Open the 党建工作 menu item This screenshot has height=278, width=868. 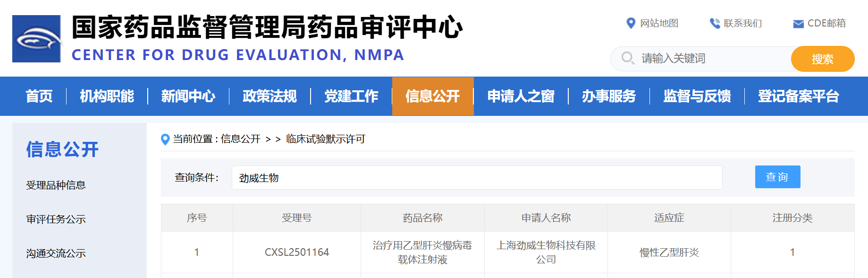[x=351, y=96]
